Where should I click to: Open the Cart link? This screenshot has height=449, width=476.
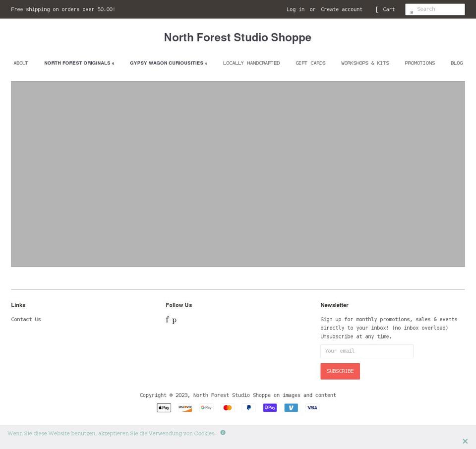coord(386,9)
